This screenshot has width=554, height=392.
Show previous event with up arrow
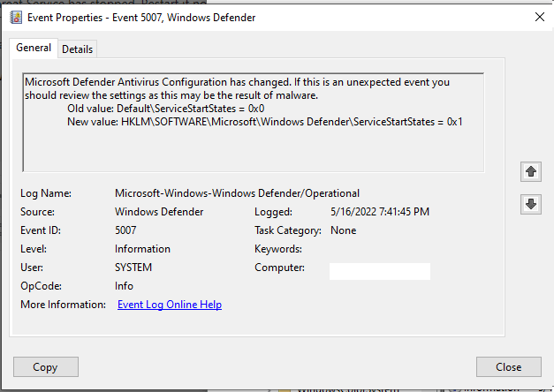(x=531, y=172)
